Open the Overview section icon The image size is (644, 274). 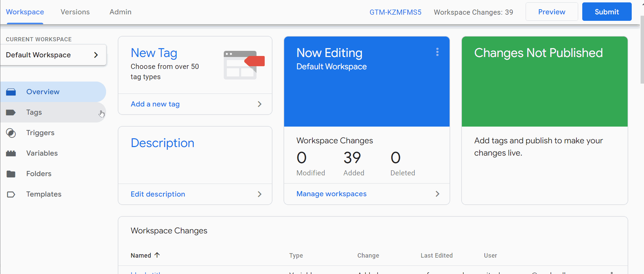pos(11,92)
